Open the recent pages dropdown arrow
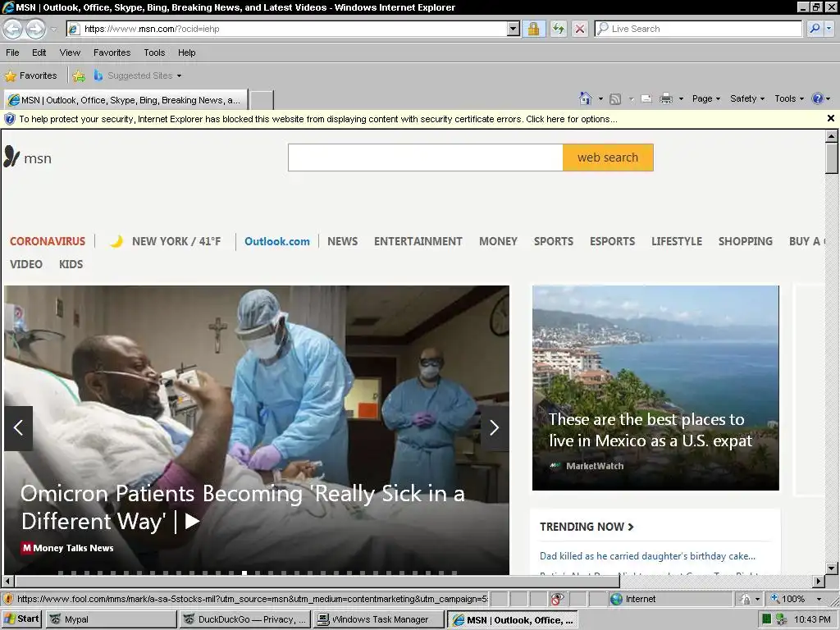The image size is (840, 630). coord(53,29)
